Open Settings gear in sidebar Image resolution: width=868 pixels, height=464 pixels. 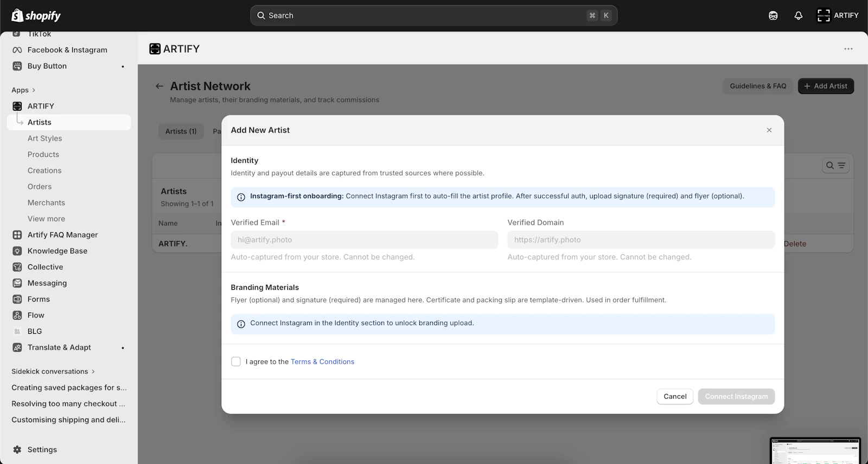(17, 450)
